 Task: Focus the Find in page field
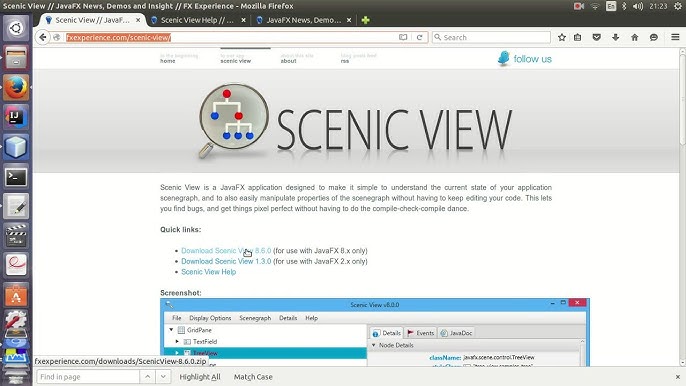pyautogui.click(x=88, y=377)
